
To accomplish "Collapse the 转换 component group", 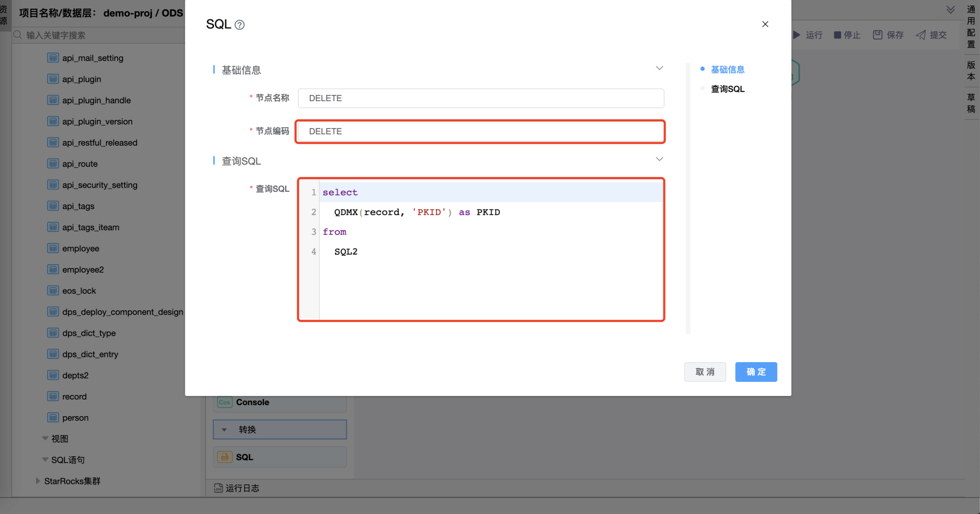I will pos(224,430).
